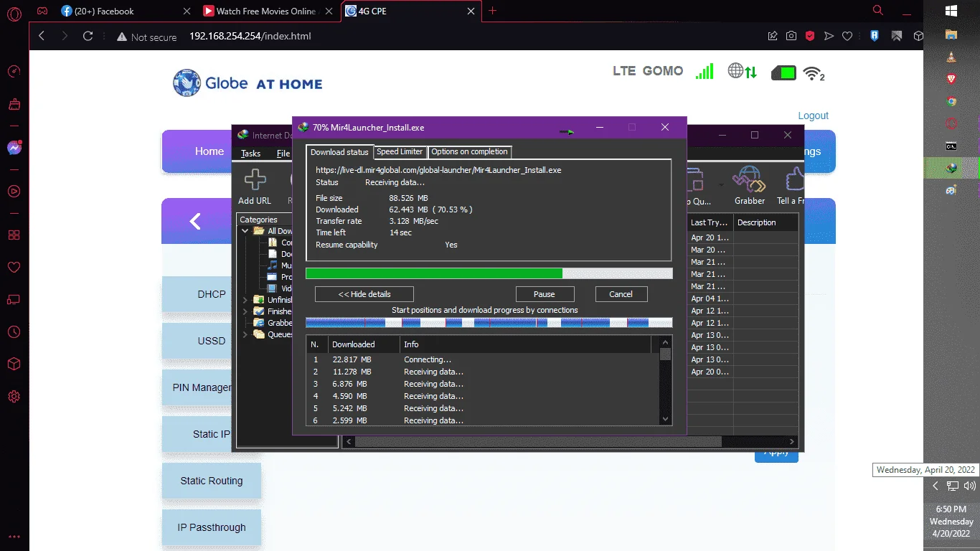980x551 pixels.
Task: Bookmark this page with the heart icon
Action: click(x=847, y=36)
